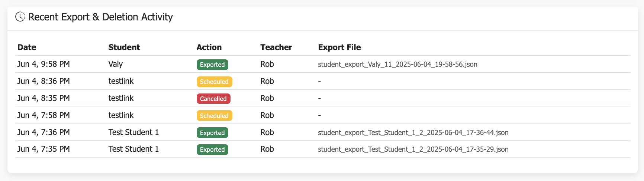Click the Recent Export & Deletion Activity heading
The image size is (644, 181).
[x=100, y=17]
